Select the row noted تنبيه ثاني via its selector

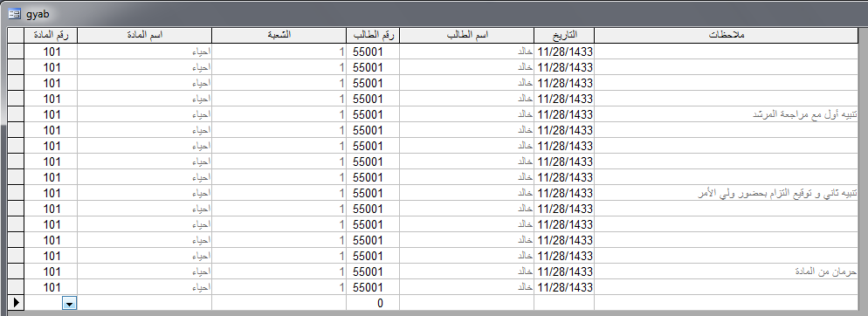[x=16, y=193]
